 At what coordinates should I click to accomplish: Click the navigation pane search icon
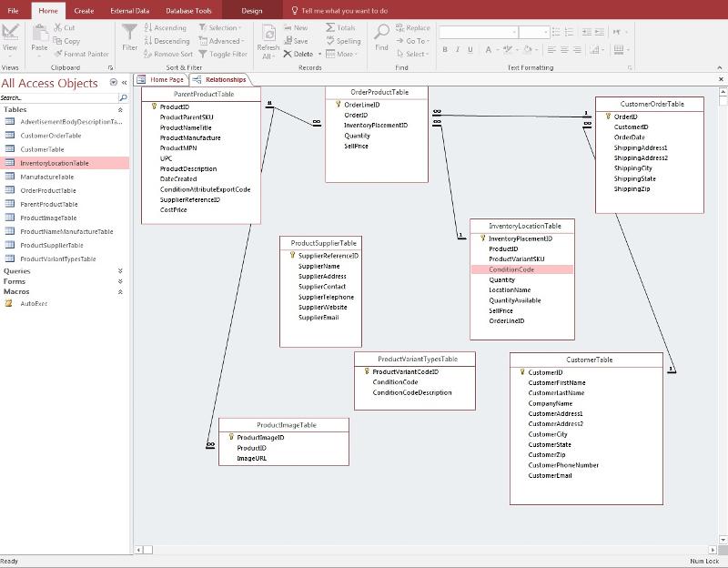tap(123, 97)
